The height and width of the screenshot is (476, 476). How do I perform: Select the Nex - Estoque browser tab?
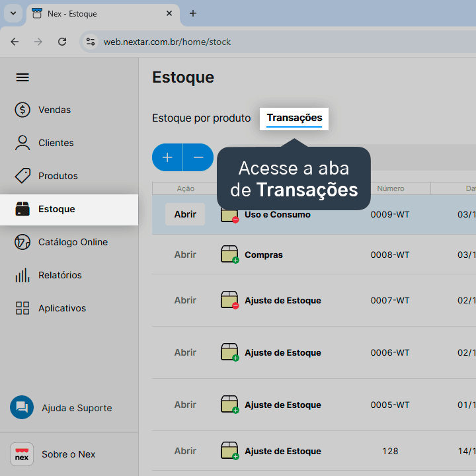tap(102, 14)
